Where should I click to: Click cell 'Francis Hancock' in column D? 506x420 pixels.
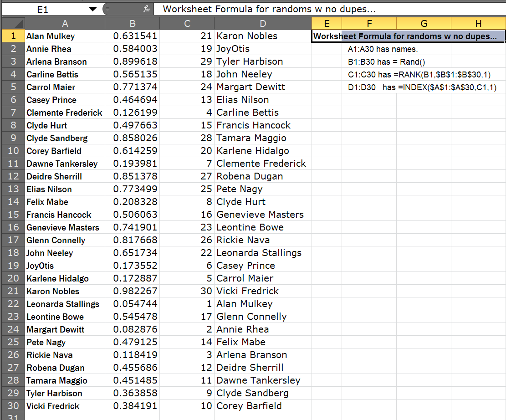coord(263,125)
